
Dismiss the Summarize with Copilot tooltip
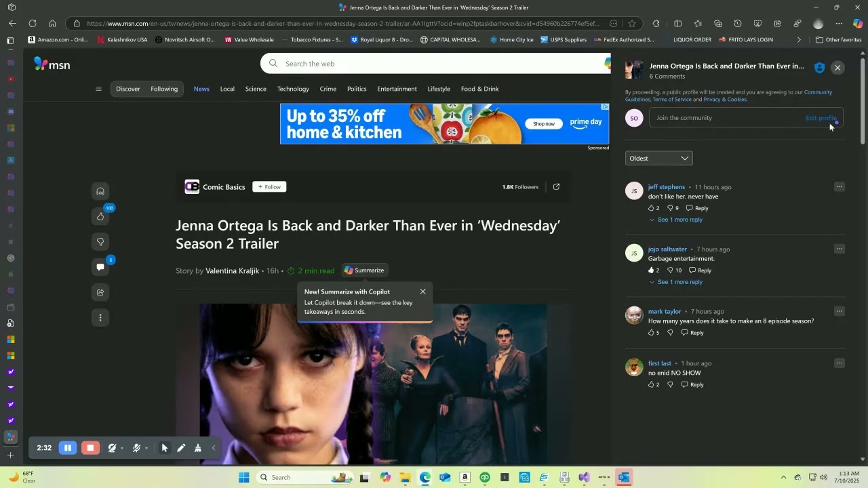(422, 291)
